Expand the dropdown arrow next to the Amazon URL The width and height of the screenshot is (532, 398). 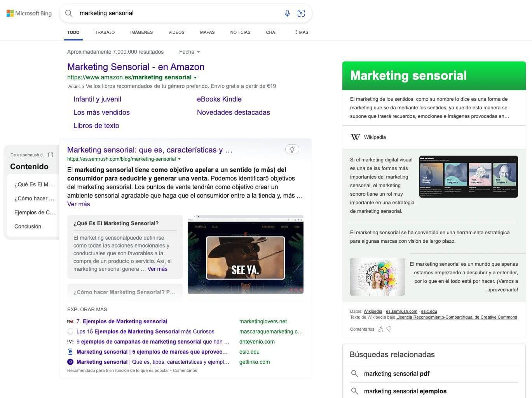(x=195, y=77)
